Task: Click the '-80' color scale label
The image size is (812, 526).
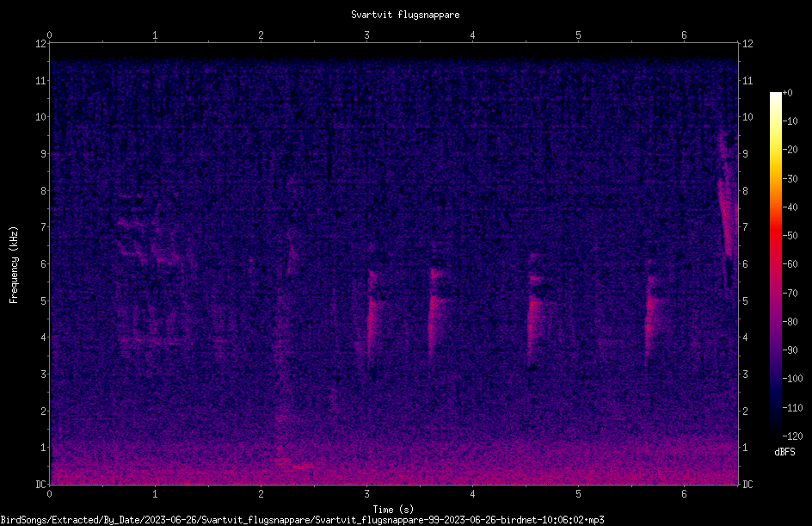Action: coord(790,322)
